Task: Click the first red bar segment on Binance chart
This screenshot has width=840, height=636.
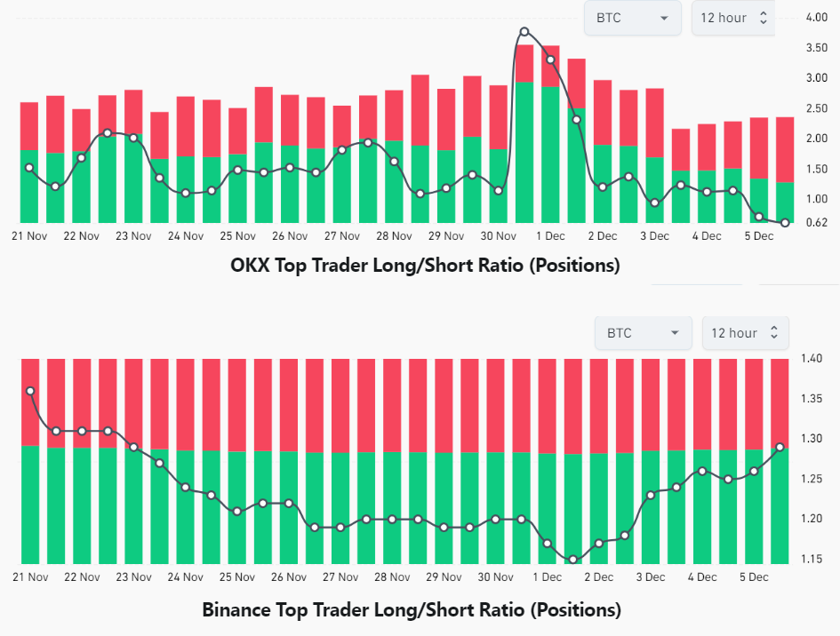Action: point(30,402)
